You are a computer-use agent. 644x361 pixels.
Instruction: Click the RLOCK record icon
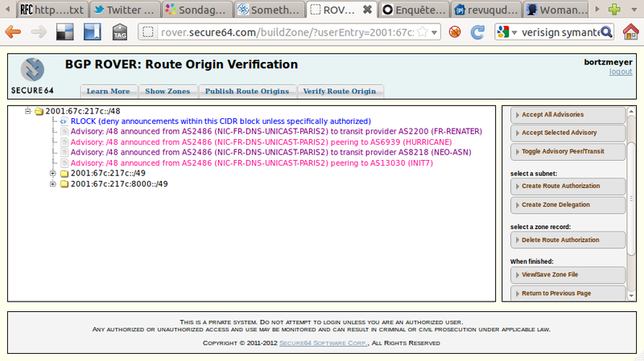tap(64, 121)
